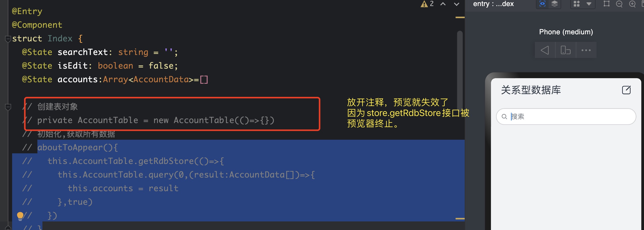Viewport: 644px width, 230px height.
Task: Open the multi-profile grid icon
Action: (577, 4)
